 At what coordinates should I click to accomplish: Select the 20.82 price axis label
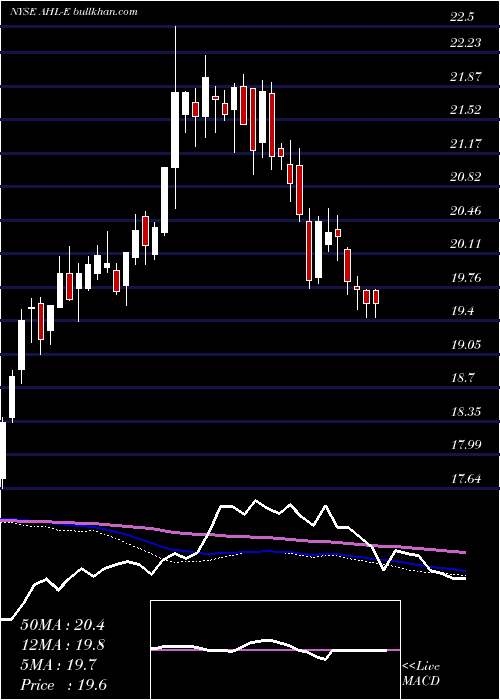[x=466, y=177]
